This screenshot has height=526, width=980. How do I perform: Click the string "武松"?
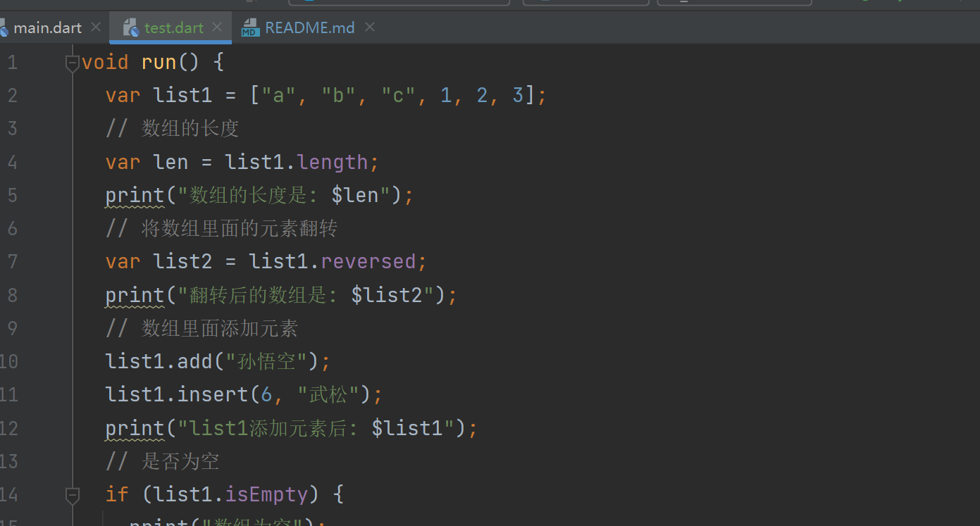329,394
